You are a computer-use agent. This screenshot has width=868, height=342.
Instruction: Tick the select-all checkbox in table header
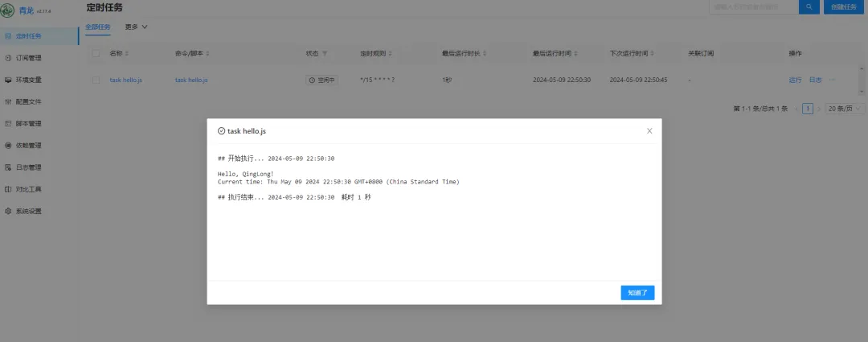click(96, 54)
